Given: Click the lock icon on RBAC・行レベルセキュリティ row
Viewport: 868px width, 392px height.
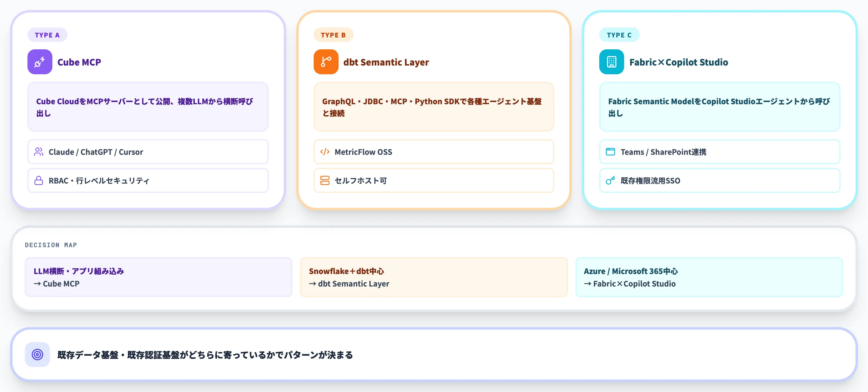Looking at the screenshot, I should coord(38,180).
